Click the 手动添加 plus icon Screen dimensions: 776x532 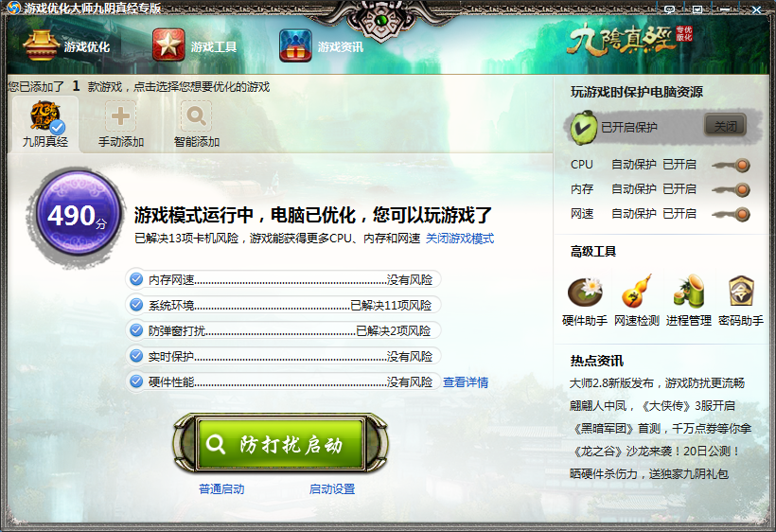[121, 116]
